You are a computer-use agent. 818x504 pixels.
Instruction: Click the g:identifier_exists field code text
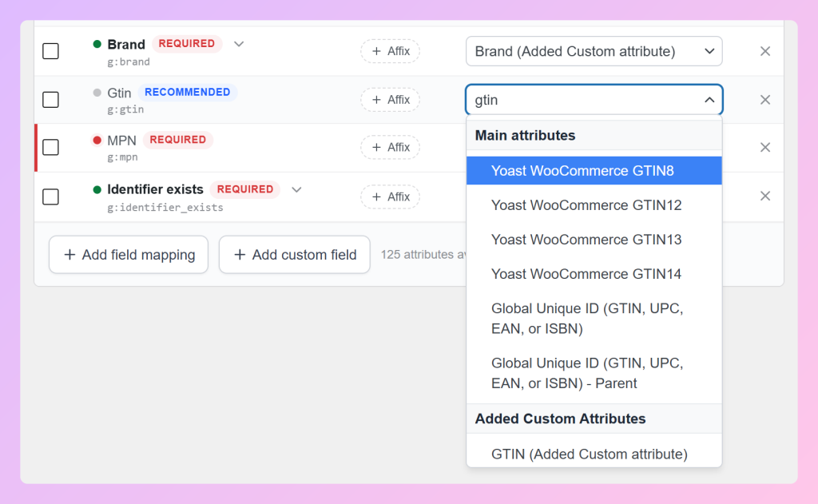tap(165, 207)
